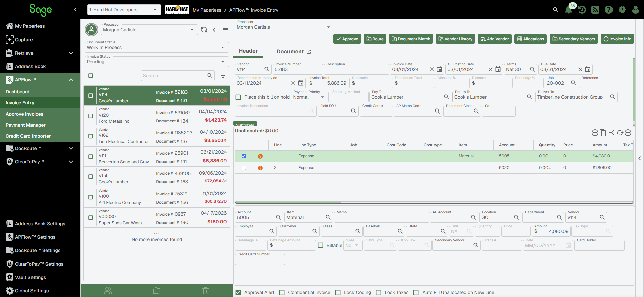
Task: Click the header section vertical scrollbar
Action: tap(634, 91)
